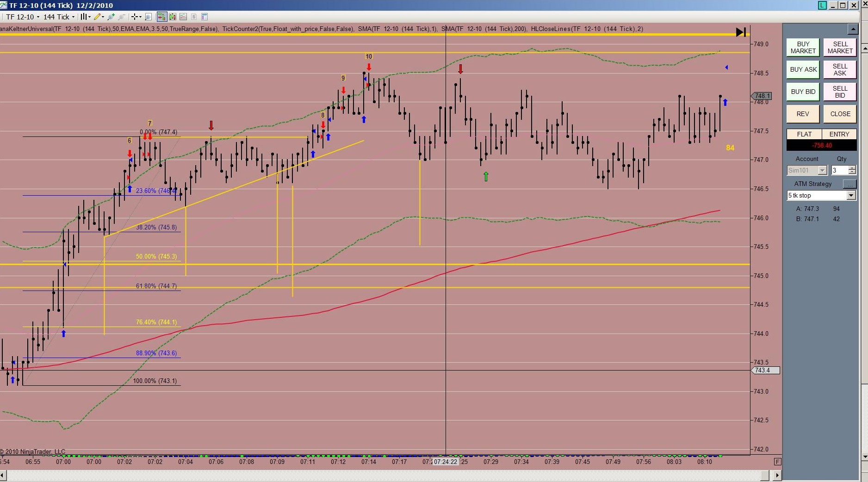
Task: Click the 61.80% (744.7) Fibonacci label
Action: 156,286
